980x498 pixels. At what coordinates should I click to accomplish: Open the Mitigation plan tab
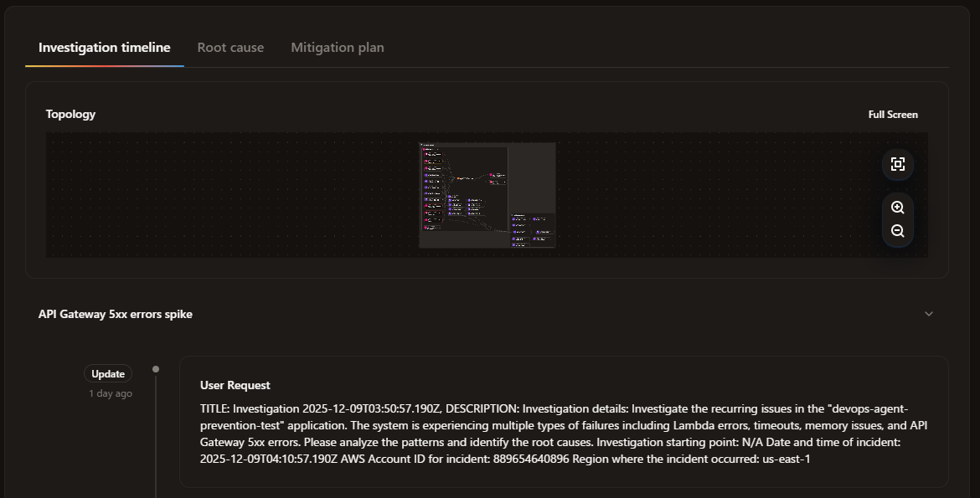(x=337, y=47)
